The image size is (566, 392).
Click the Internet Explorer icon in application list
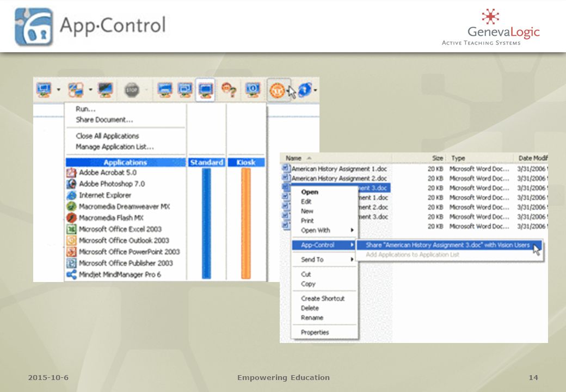coord(71,195)
